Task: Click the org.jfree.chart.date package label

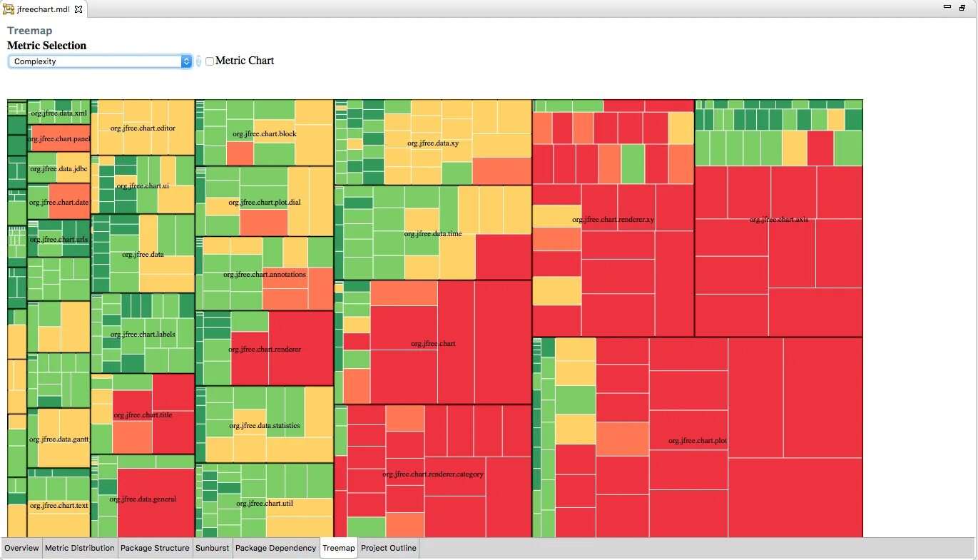Action: click(59, 203)
